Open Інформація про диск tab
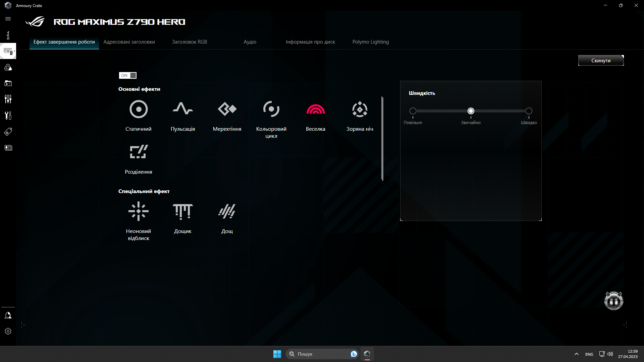The image size is (644, 362). tap(310, 42)
